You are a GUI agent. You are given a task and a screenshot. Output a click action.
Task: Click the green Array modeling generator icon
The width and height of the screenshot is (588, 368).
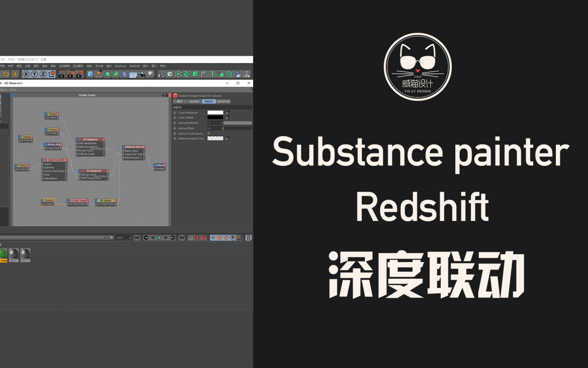pos(116,74)
